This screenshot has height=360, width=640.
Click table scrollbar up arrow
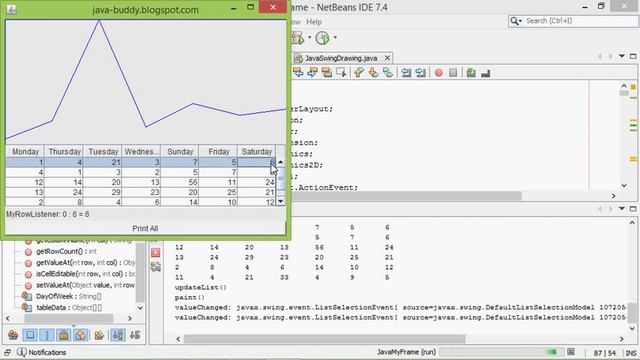click(280, 162)
